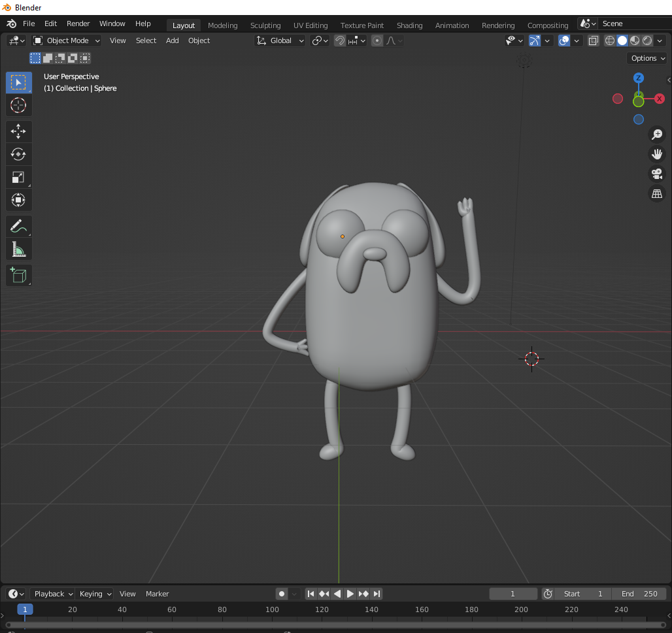Open shading options dropdown arrow

pos(660,41)
